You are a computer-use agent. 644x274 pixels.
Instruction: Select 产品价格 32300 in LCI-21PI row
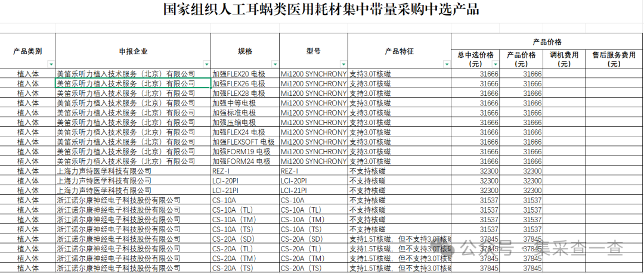(x=521, y=191)
